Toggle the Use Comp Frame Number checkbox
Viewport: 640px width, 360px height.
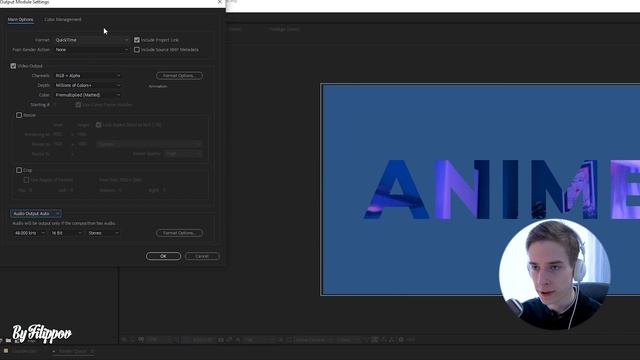point(78,105)
